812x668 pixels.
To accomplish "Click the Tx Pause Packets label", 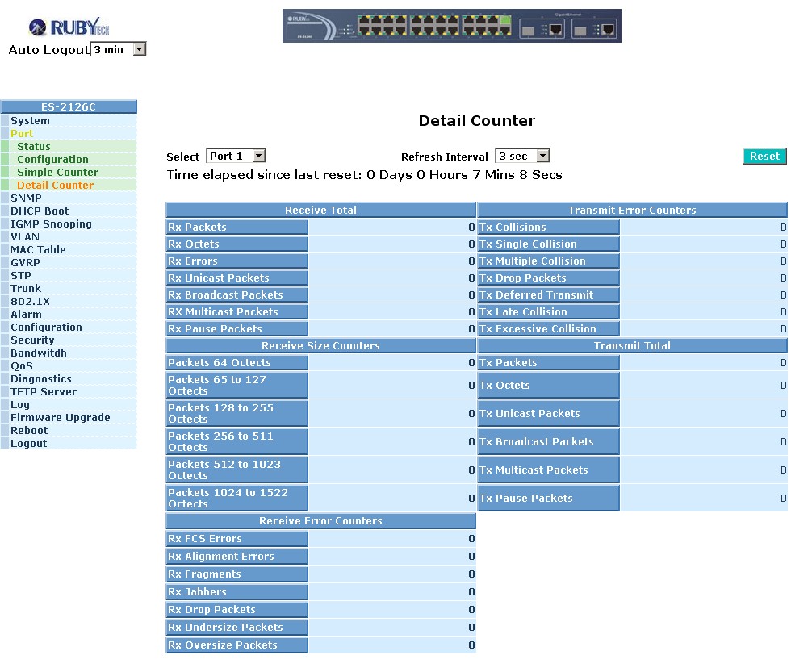I will (548, 499).
